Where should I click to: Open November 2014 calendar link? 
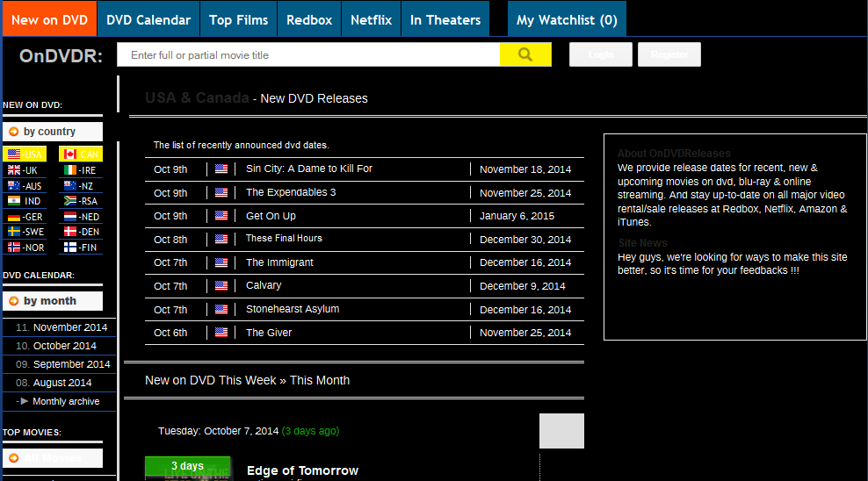click(x=70, y=327)
